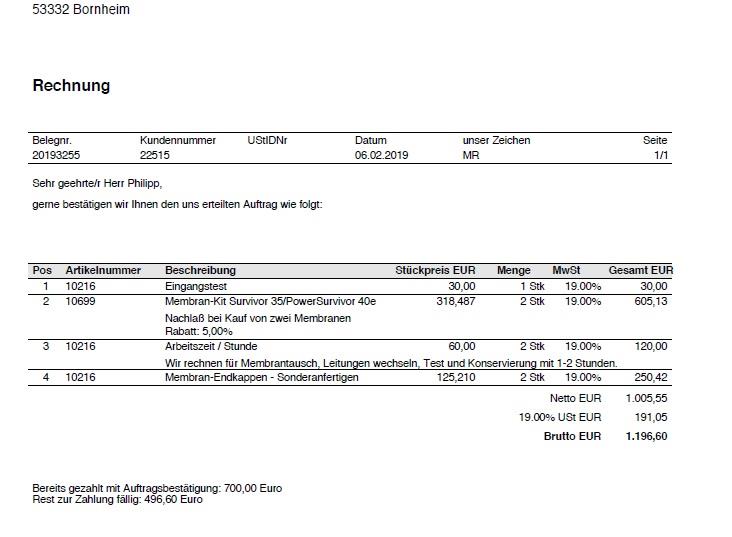Select the document number 20193255
Image resolution: width=732 pixels, height=537 pixels.
[x=55, y=155]
